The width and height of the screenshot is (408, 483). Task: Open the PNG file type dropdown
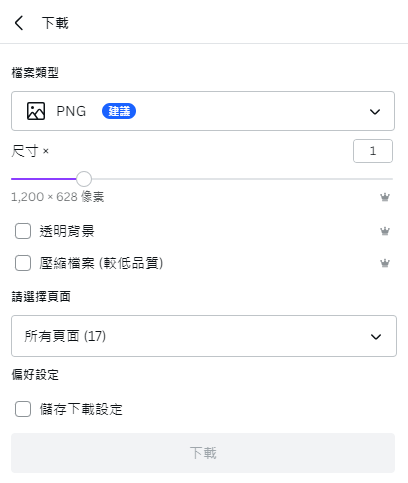coord(203,111)
